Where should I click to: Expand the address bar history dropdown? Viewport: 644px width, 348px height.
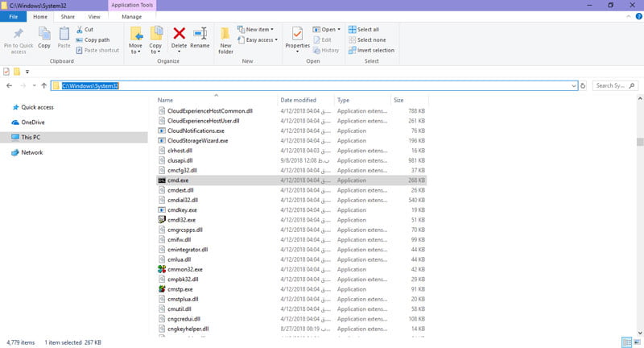(573, 85)
